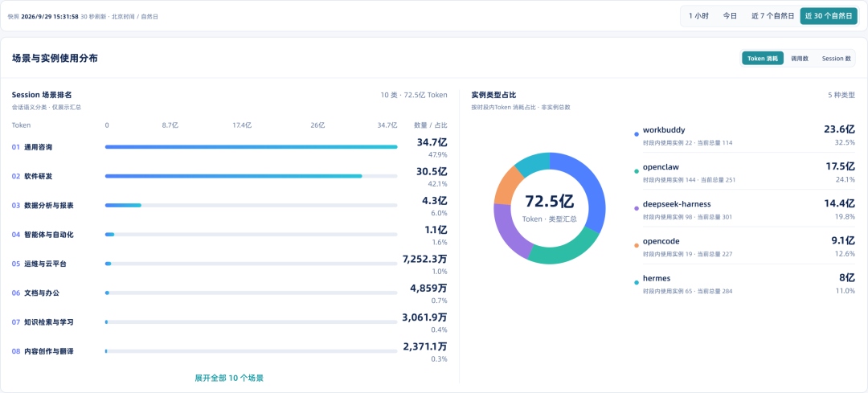Switch metric to 调用数

pyautogui.click(x=800, y=58)
